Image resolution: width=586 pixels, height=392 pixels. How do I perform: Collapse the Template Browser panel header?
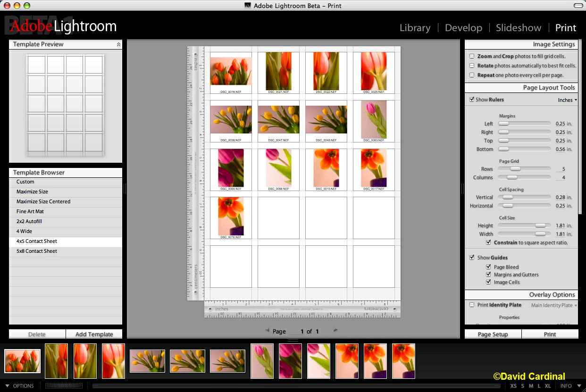point(66,173)
